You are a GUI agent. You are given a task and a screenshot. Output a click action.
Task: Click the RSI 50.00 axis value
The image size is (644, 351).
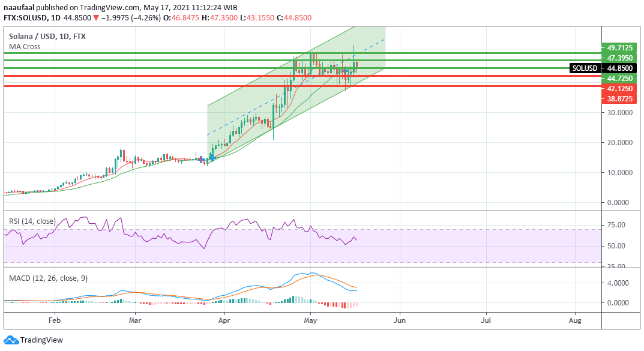pos(616,246)
